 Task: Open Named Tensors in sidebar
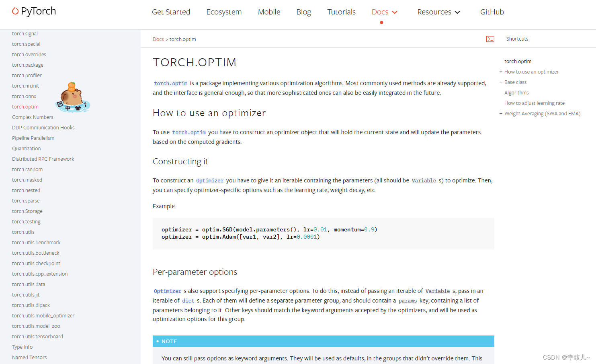click(29, 358)
